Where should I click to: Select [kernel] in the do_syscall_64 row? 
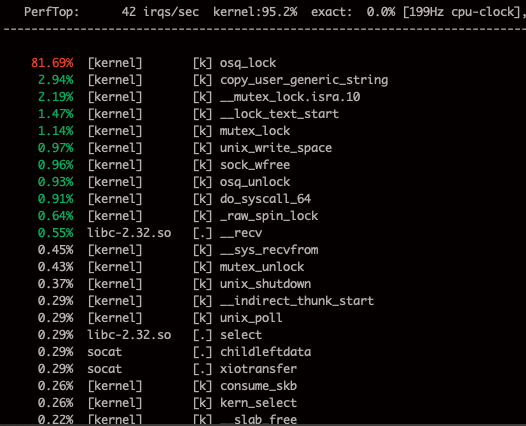click(x=115, y=199)
